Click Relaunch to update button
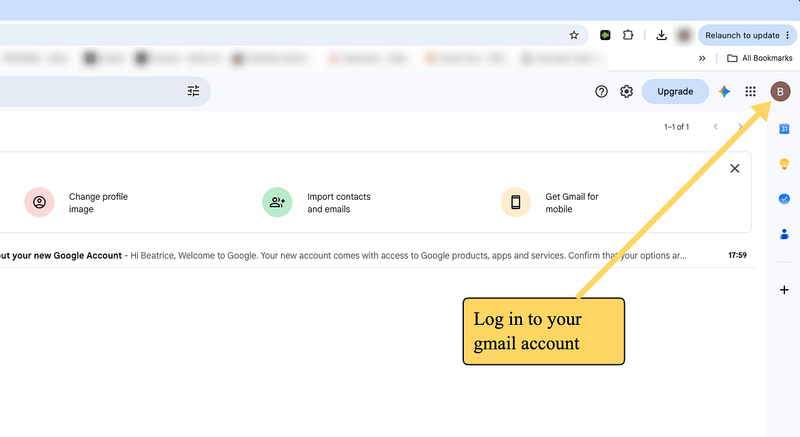800x437 pixels. [742, 35]
